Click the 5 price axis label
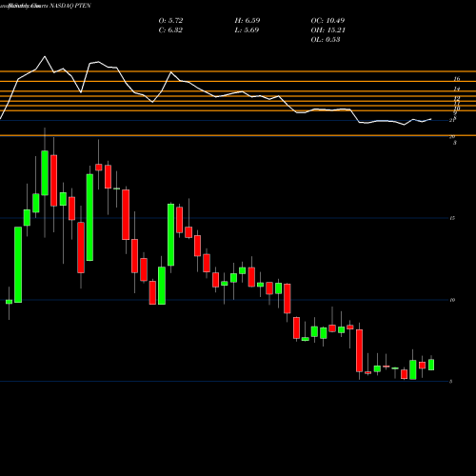The width and height of the screenshot is (476, 476). [451, 382]
